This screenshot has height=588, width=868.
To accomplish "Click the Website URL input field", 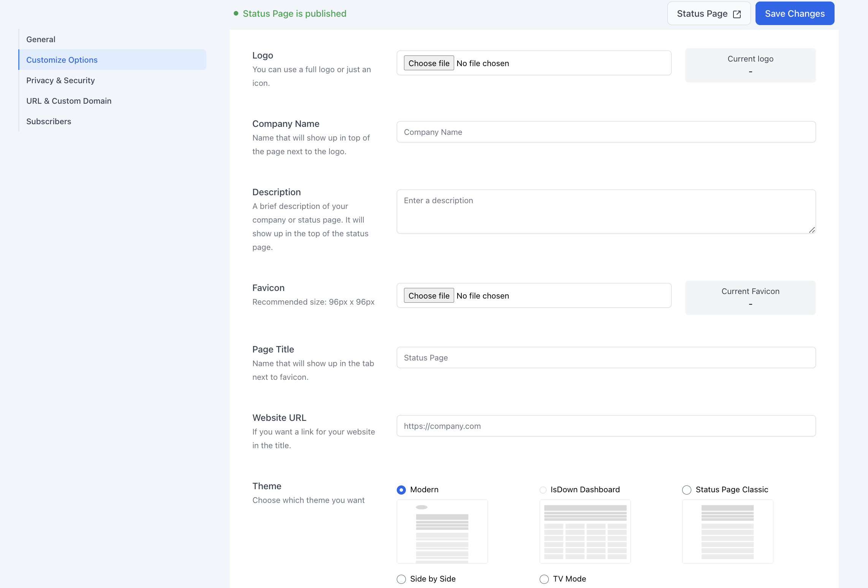I will point(606,426).
